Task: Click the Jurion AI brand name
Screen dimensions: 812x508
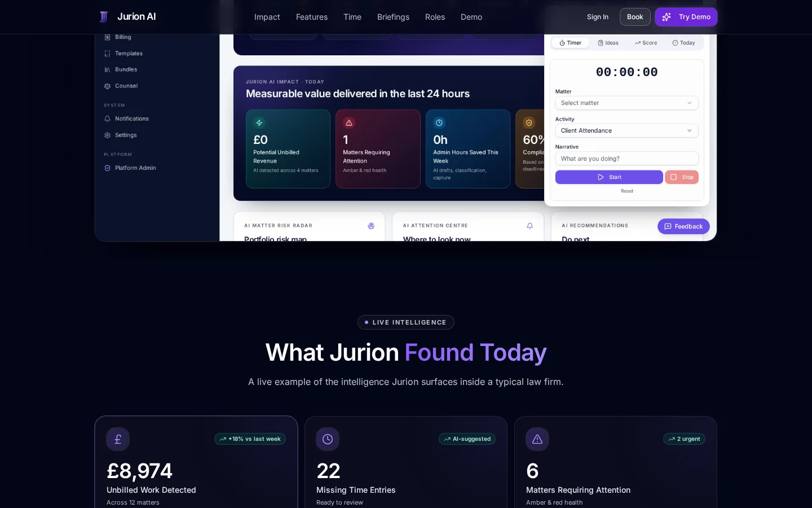Action: click(136, 17)
